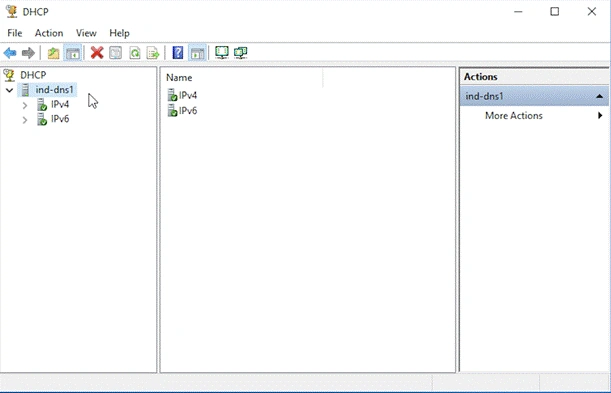Toggle Show/Hide Console Tree toolbar icon
This screenshot has width=611, height=393.
tap(73, 53)
